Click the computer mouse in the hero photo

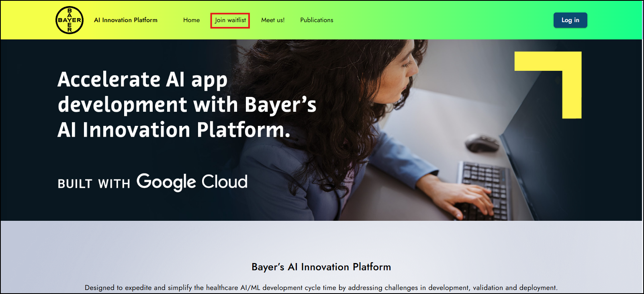[x=482, y=143]
